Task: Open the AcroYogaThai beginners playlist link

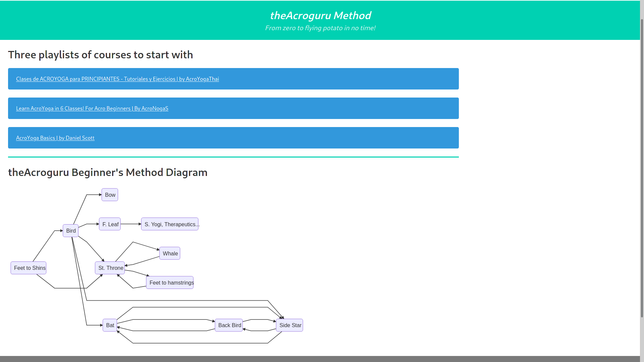Action: [117, 79]
